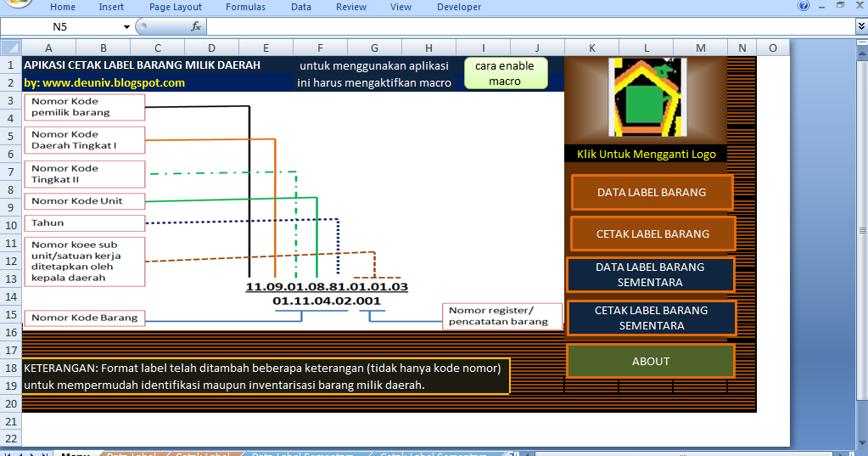
Task: Select column N header
Action: pos(742,48)
